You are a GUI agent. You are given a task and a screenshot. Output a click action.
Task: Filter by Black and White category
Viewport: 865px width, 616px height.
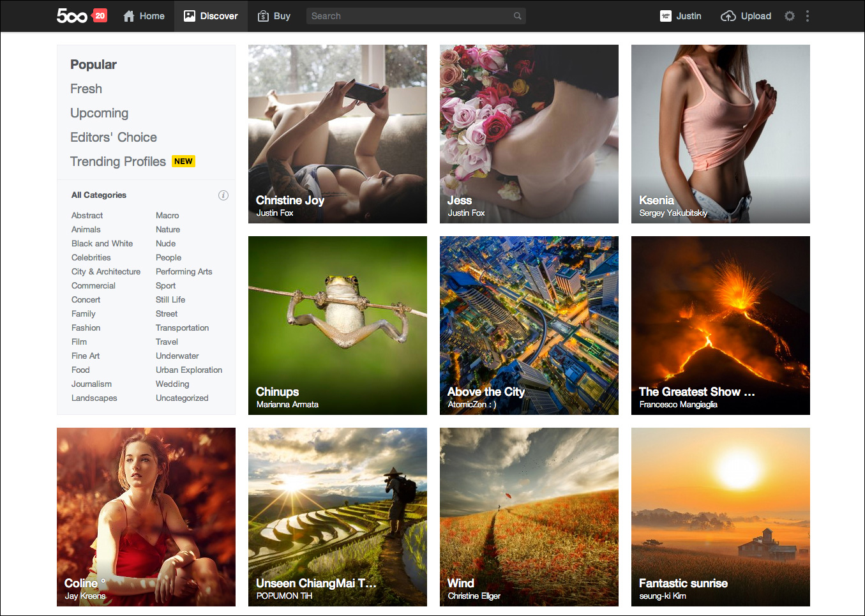pyautogui.click(x=102, y=243)
